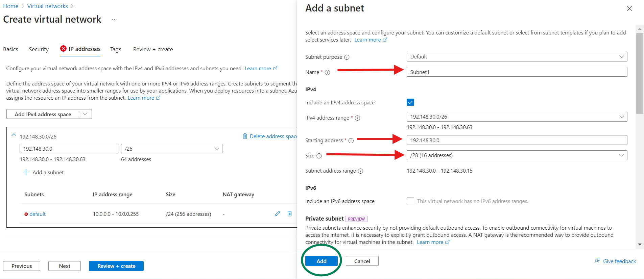Click the edit pencil icon for default subnet
This screenshot has height=279, width=644.
[278, 214]
